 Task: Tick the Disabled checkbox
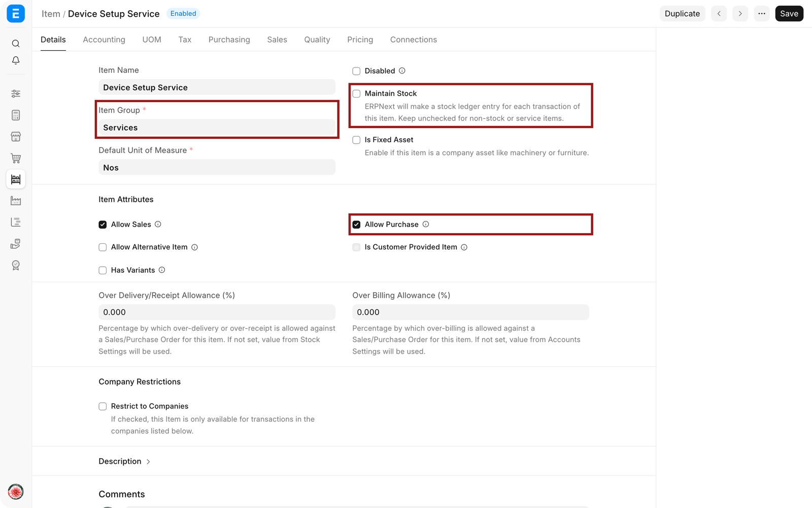click(x=356, y=71)
